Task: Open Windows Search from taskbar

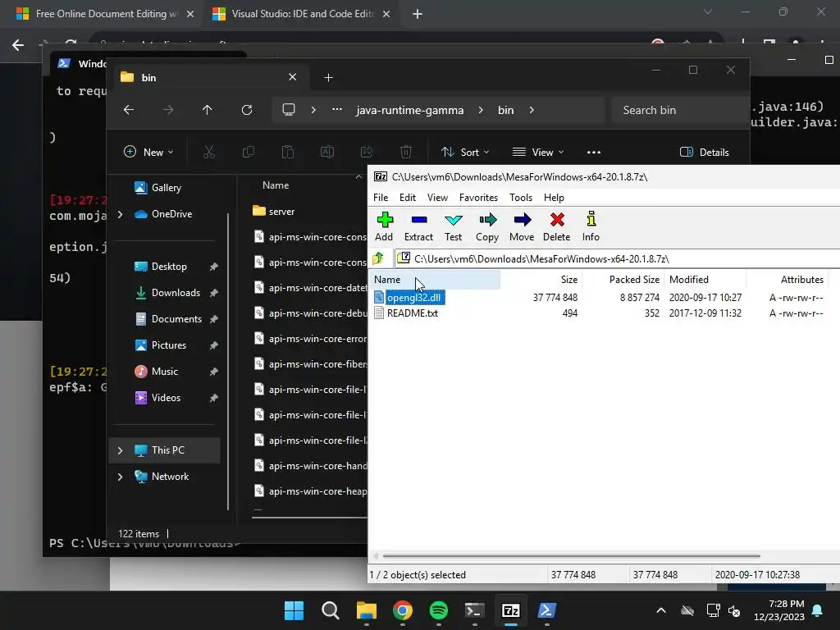Action: click(x=330, y=610)
